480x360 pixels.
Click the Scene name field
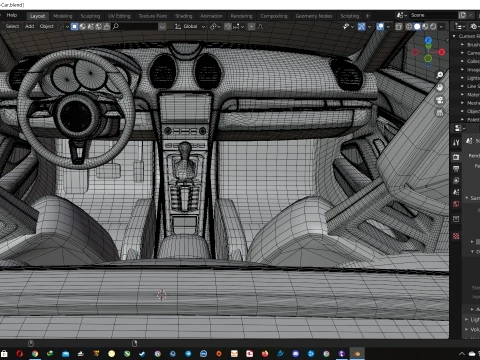(433, 15)
